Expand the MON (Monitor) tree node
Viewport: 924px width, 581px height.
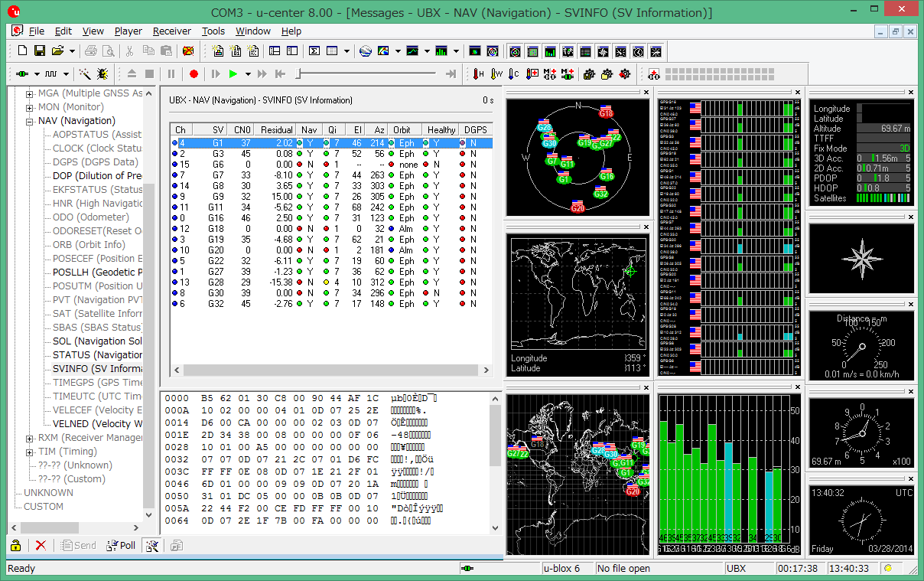coord(30,107)
